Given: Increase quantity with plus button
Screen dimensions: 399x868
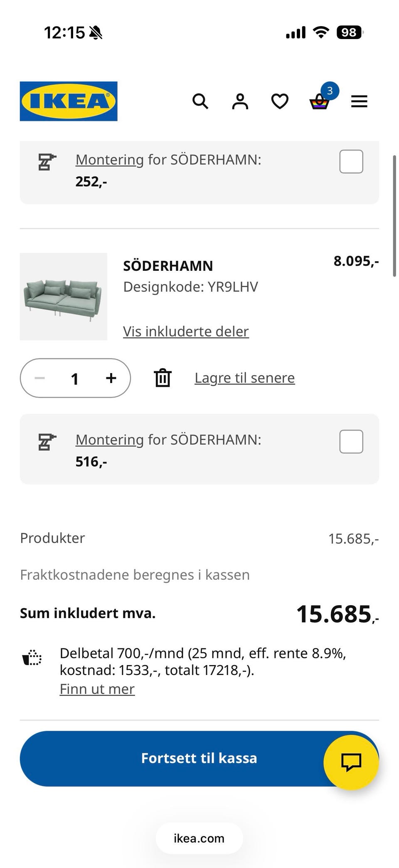Looking at the screenshot, I should coord(111,378).
